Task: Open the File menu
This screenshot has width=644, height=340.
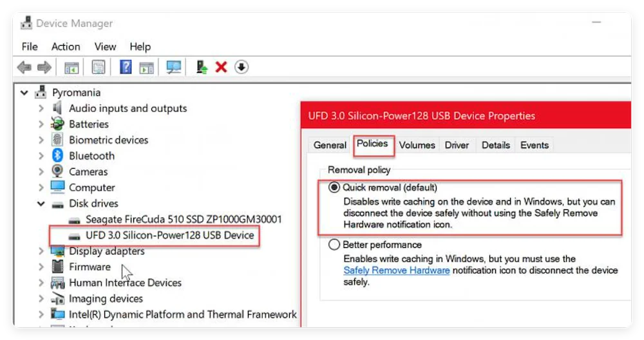Action: [x=30, y=47]
